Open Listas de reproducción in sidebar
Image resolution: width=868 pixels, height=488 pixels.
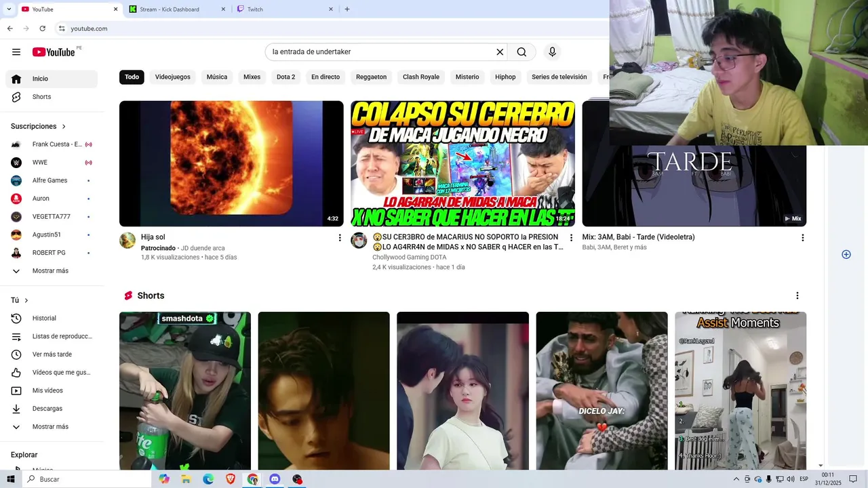[x=52, y=336]
